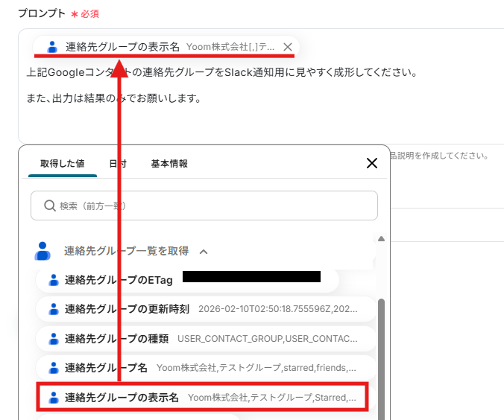Open the 取得した値 tab

click(63, 163)
